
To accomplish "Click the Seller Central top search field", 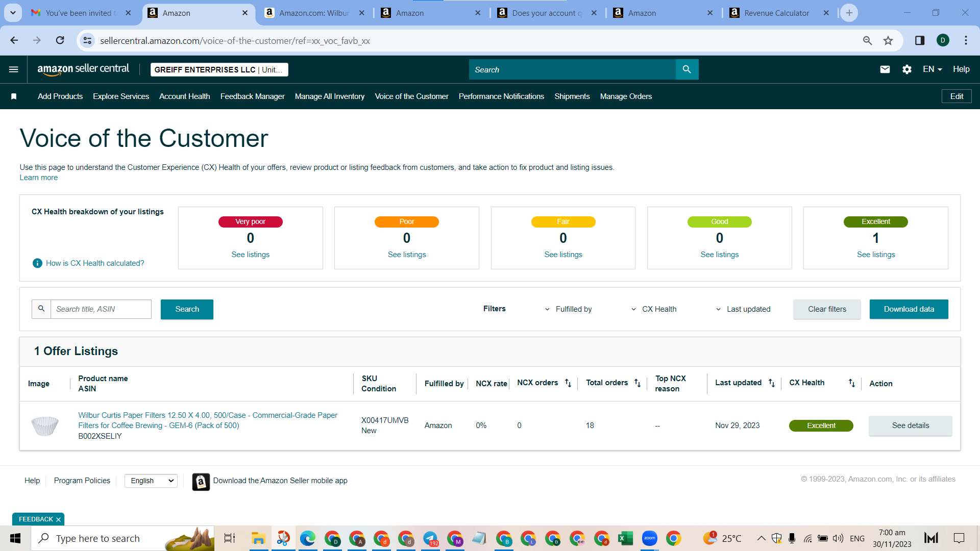I will (x=572, y=69).
